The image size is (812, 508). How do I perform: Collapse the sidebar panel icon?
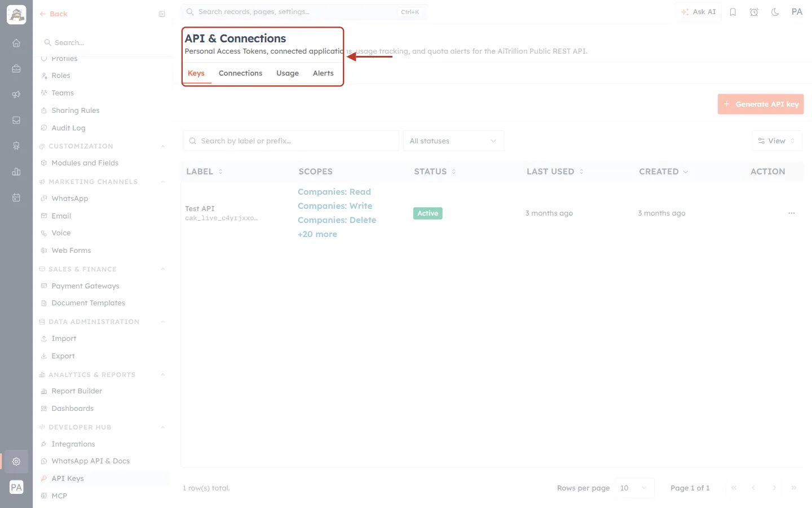pyautogui.click(x=162, y=14)
